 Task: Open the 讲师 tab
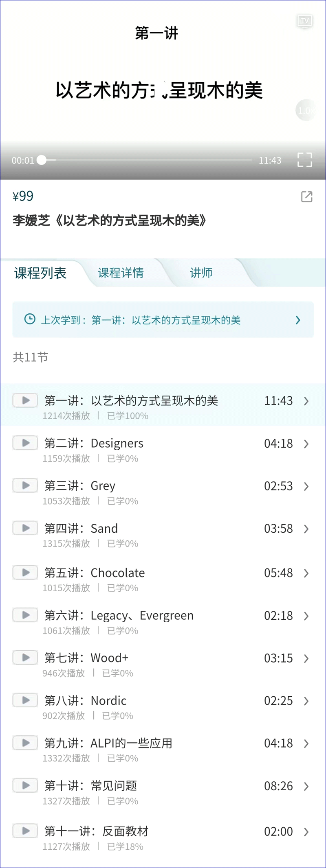tap(201, 273)
